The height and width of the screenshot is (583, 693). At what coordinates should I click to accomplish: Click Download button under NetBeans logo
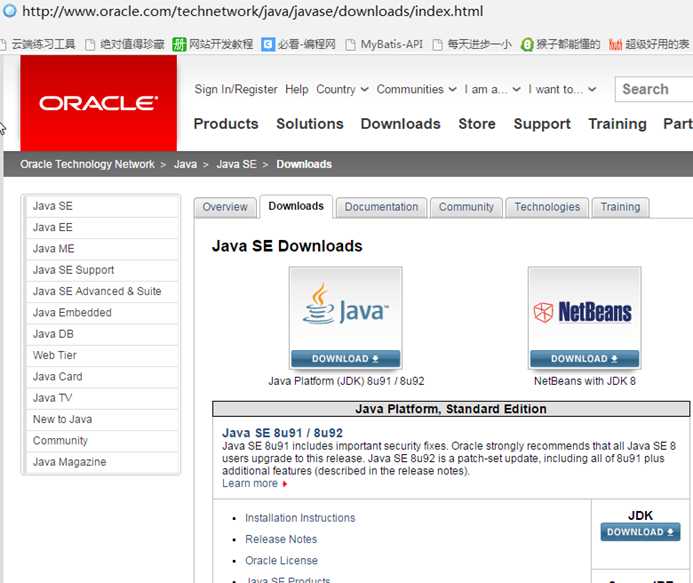[x=584, y=358]
